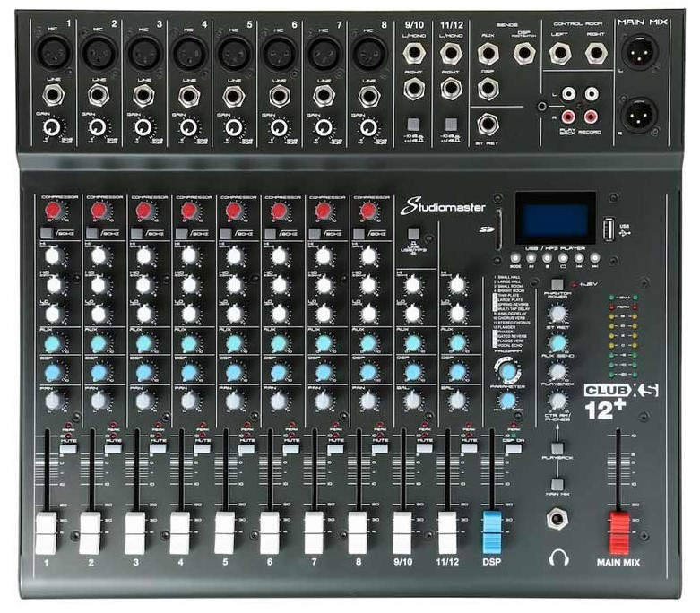The image size is (700, 613).
Task: Click the channel 1 red compressor knob
Action: [x=54, y=210]
